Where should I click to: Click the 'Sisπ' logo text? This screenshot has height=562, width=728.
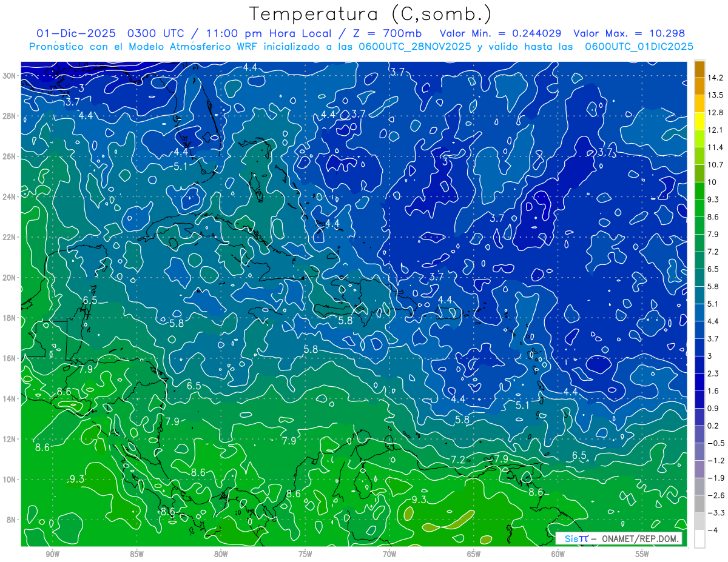(576, 539)
